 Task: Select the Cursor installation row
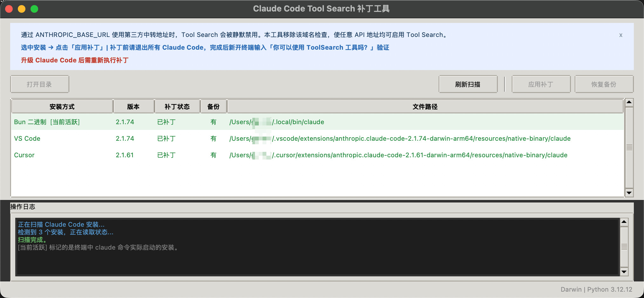tap(318, 155)
